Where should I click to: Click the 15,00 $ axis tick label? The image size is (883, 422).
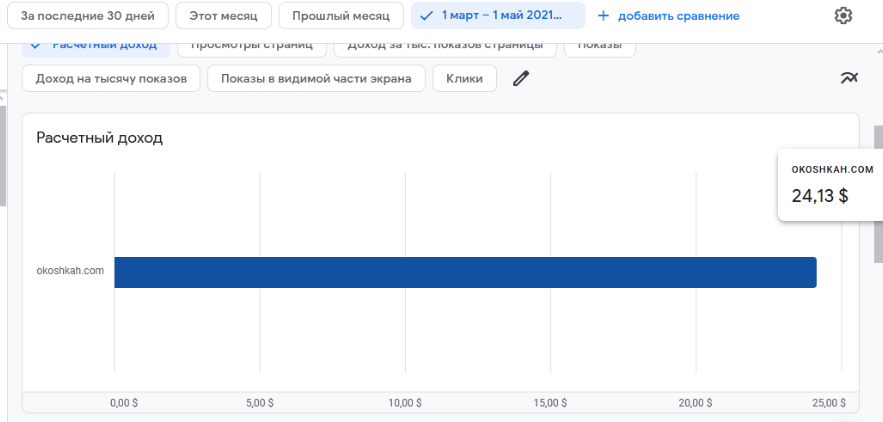pyautogui.click(x=550, y=403)
